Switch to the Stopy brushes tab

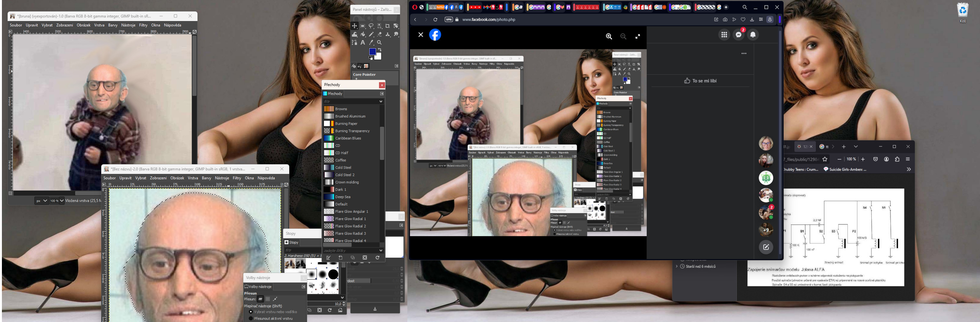[x=291, y=242]
